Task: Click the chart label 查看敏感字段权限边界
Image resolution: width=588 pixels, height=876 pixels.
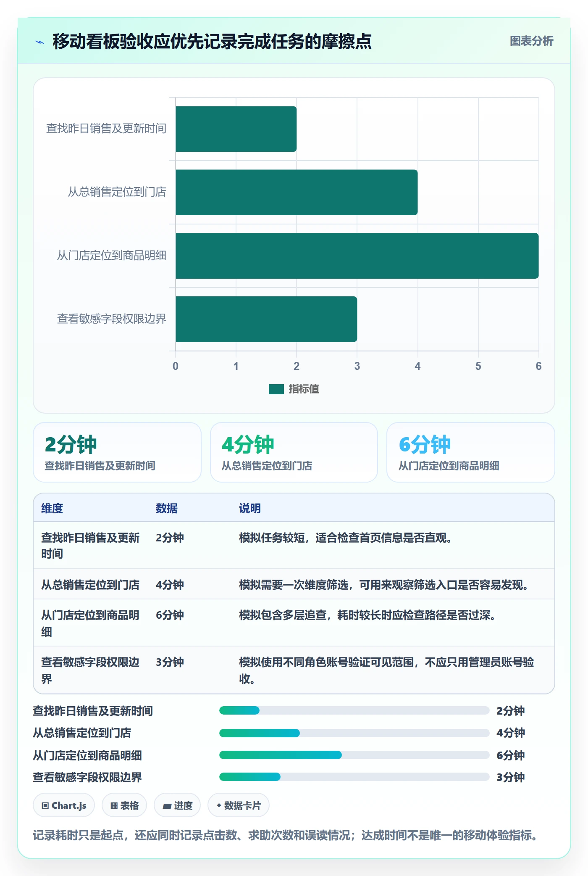Action: pyautogui.click(x=112, y=319)
